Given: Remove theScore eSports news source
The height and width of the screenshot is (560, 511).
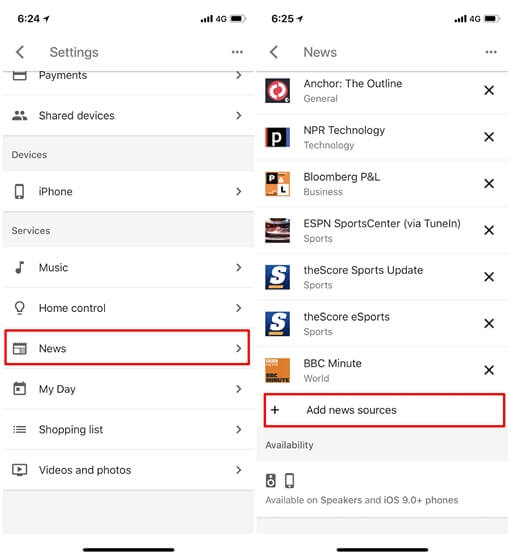Looking at the screenshot, I should pos(489,324).
